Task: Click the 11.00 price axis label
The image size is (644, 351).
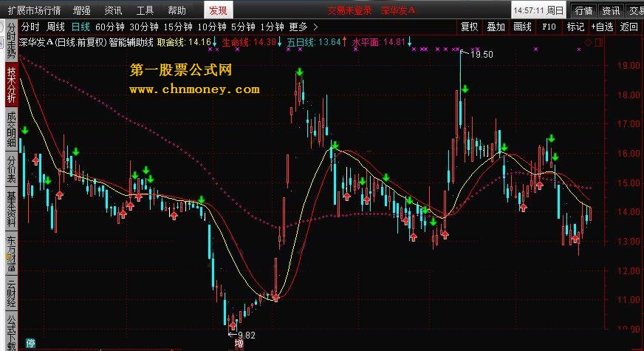Action: (628, 300)
